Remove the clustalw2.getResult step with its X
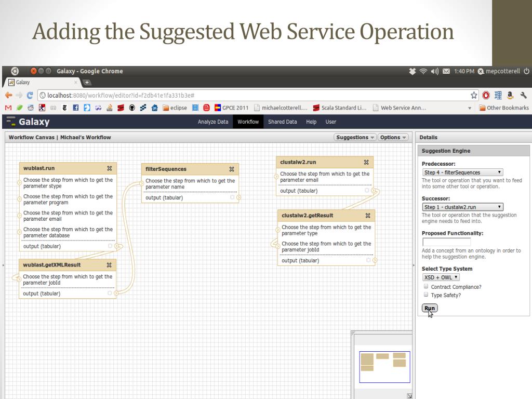The height and width of the screenshot is (399, 532). [x=368, y=216]
